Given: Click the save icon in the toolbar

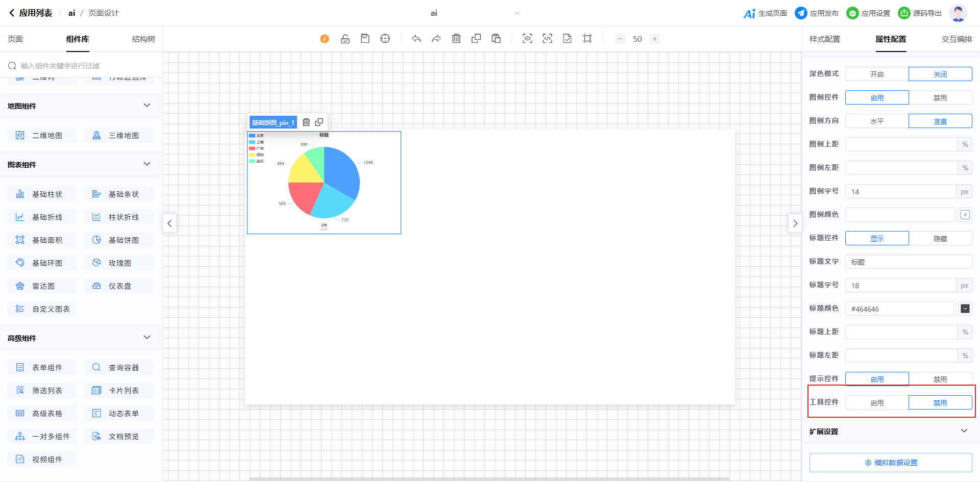Looking at the screenshot, I should [365, 39].
